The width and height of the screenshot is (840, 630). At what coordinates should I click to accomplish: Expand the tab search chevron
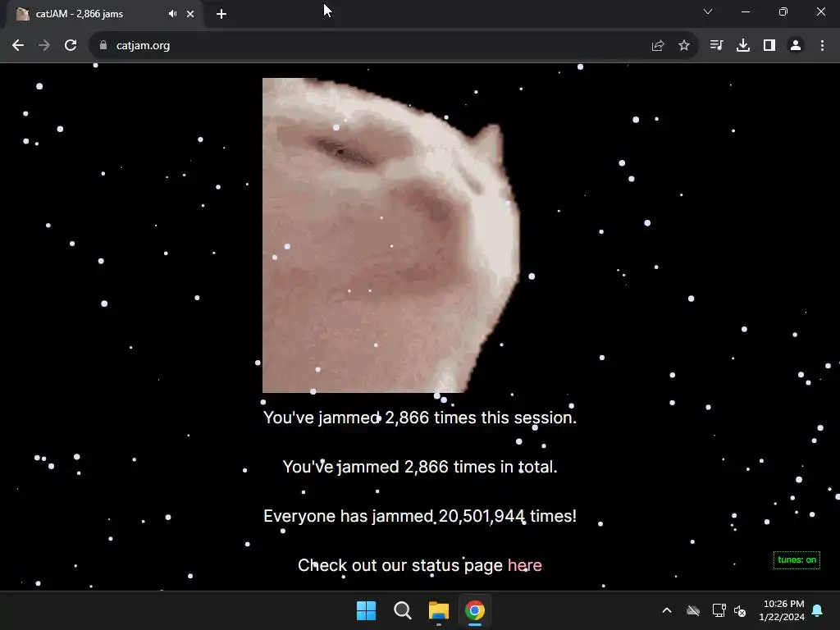coord(708,11)
